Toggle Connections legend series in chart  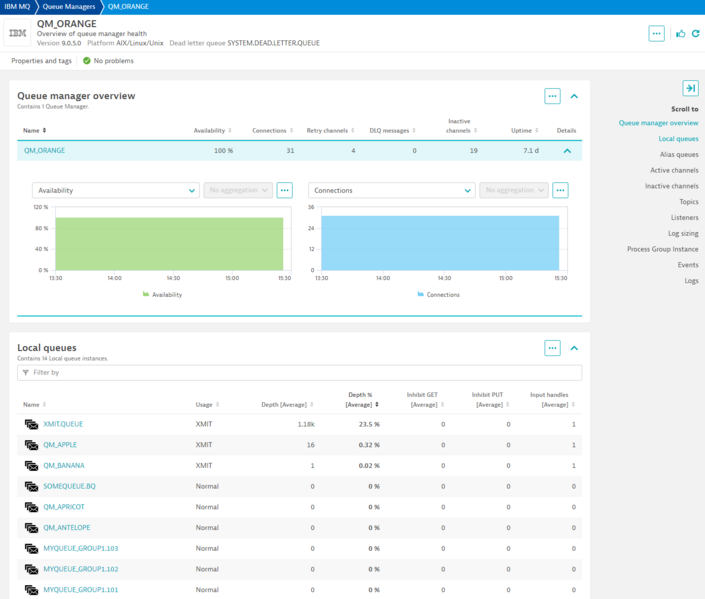coord(437,295)
